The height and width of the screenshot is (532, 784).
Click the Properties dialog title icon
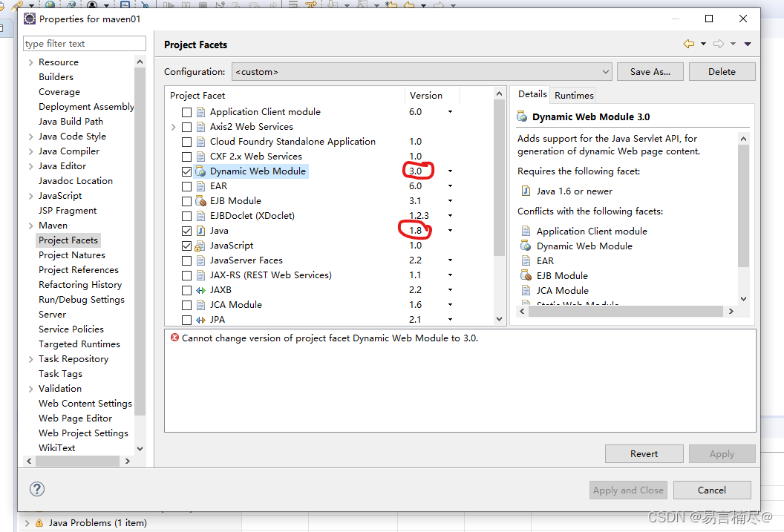tap(30, 19)
